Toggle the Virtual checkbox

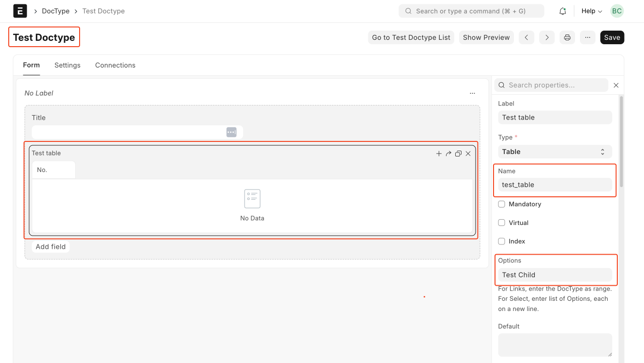502,223
